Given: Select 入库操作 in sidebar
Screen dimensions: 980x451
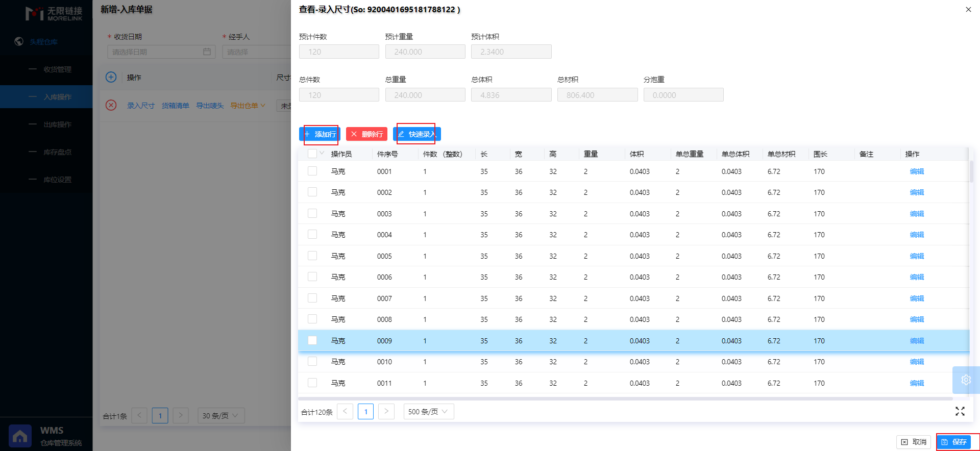Looking at the screenshot, I should point(46,97).
